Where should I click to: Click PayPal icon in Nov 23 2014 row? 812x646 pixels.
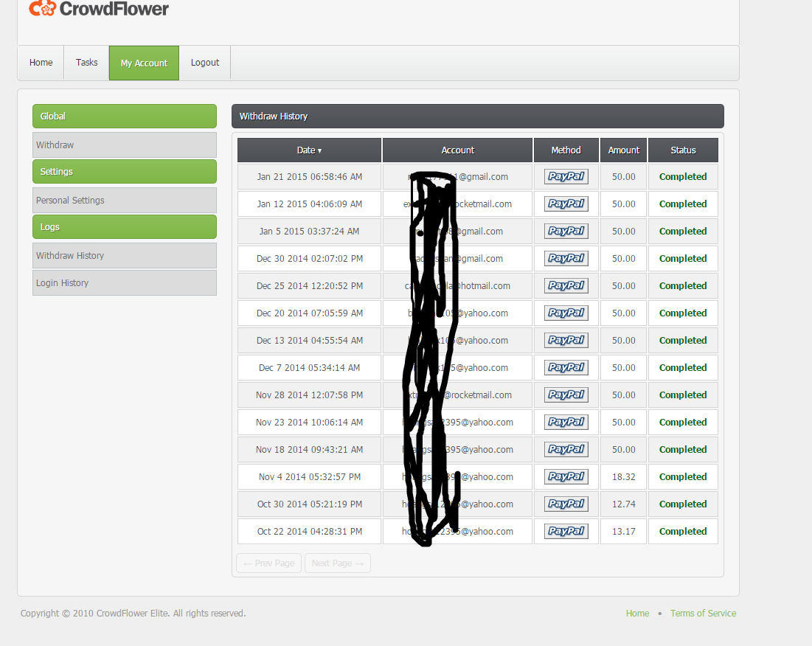(x=566, y=423)
